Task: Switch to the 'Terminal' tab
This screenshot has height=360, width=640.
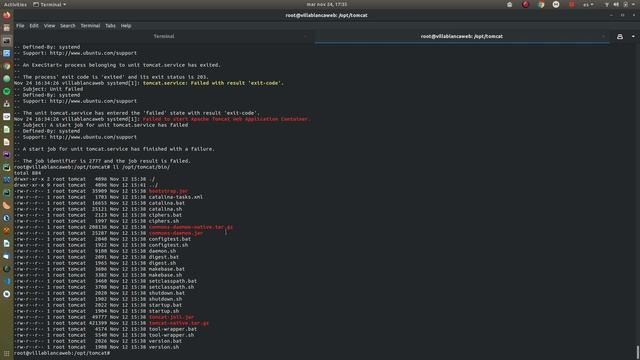Action: pos(164,36)
